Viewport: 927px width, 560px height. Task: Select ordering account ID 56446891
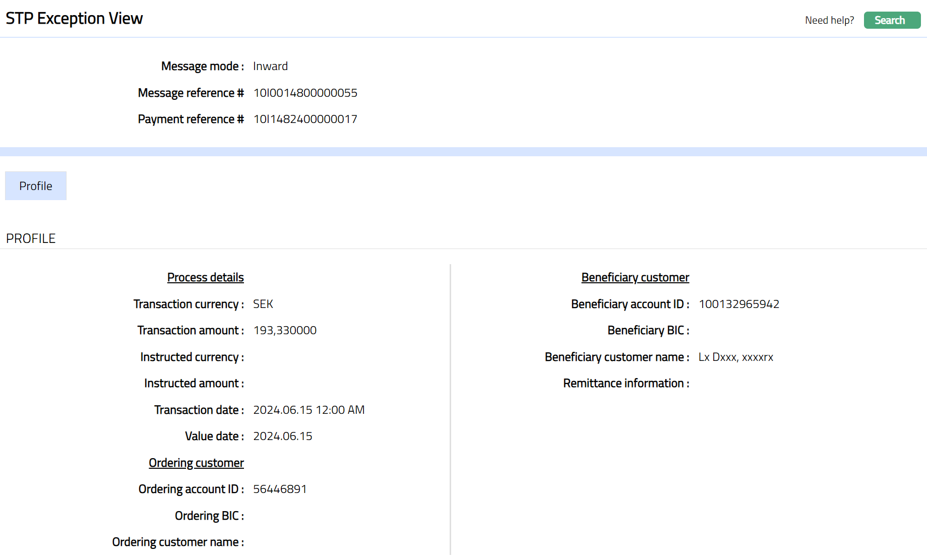click(x=280, y=489)
